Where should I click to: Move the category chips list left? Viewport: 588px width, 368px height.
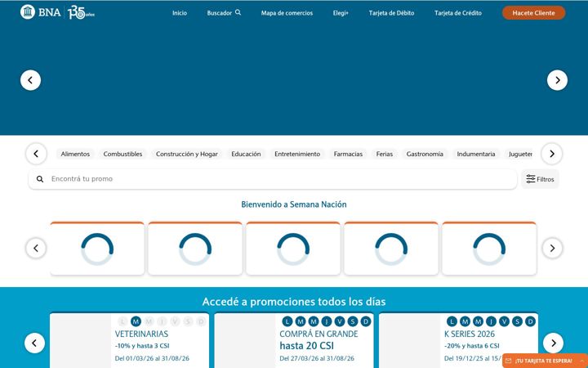click(x=36, y=154)
